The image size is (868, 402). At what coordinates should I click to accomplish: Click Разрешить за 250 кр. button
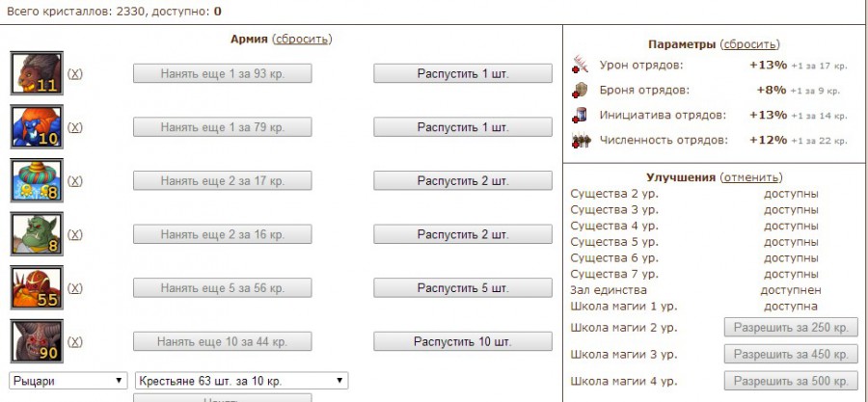(791, 328)
